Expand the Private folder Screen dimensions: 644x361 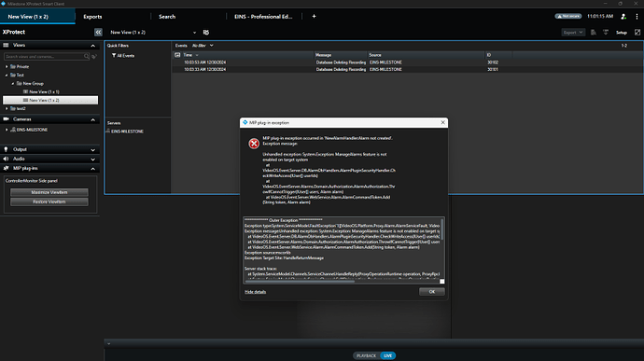pos(7,66)
